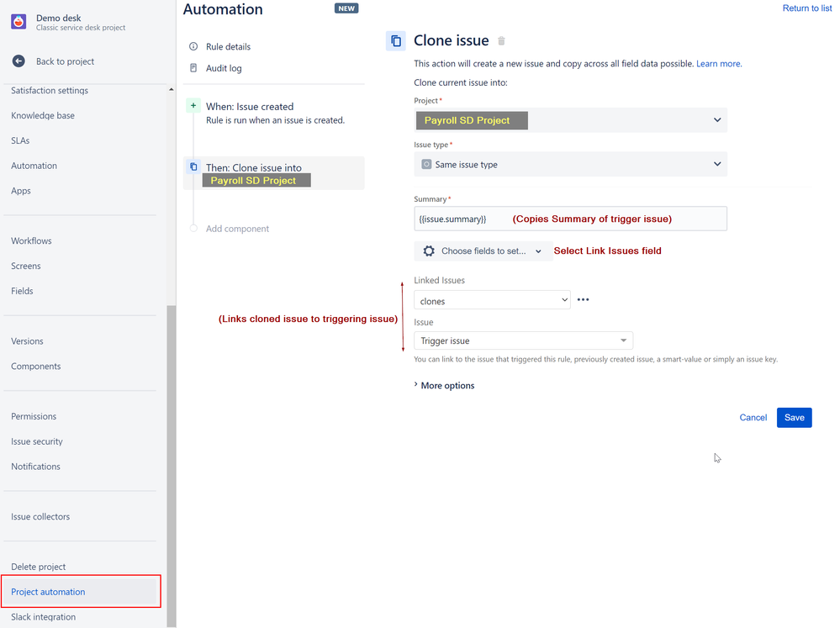
Task: Open Permissions in sidebar
Action: (x=34, y=416)
